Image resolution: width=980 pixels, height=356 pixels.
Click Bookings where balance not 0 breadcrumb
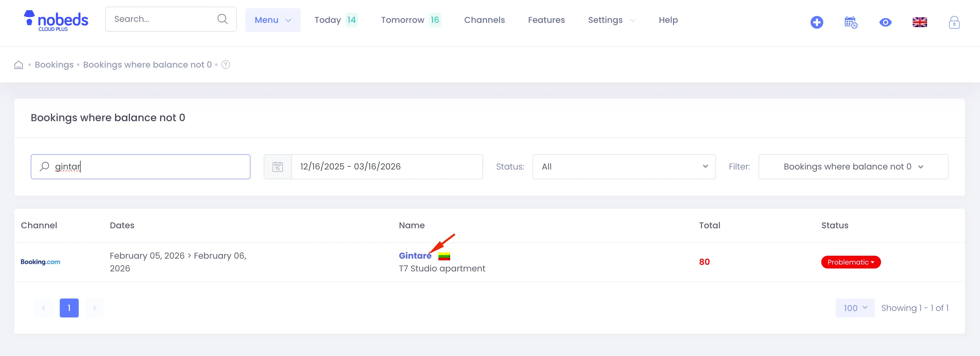click(147, 65)
